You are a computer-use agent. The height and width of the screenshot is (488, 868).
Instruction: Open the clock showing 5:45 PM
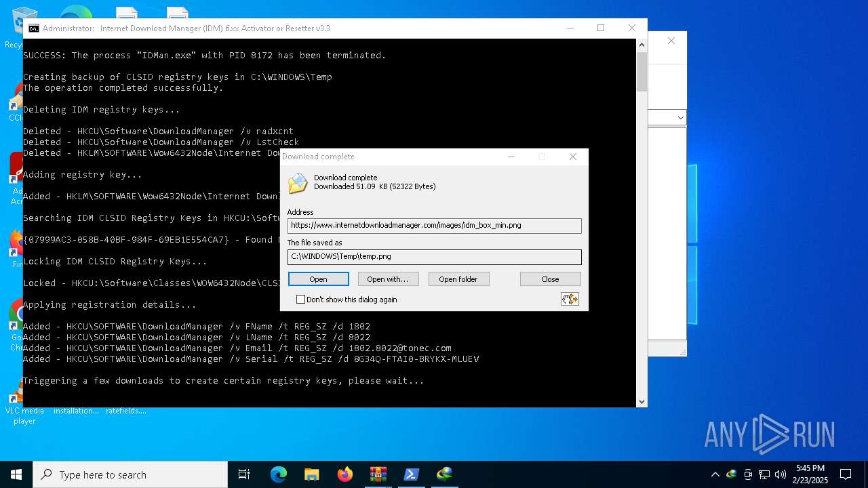click(x=811, y=474)
